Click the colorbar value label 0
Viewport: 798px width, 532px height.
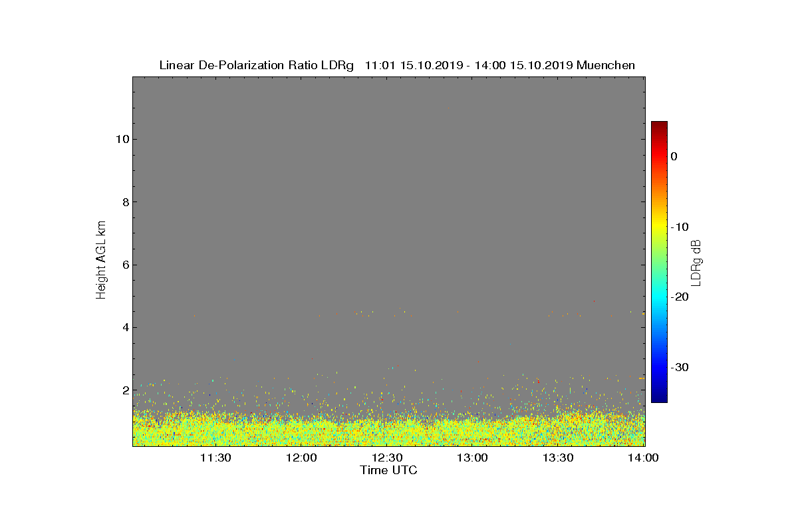pos(674,156)
